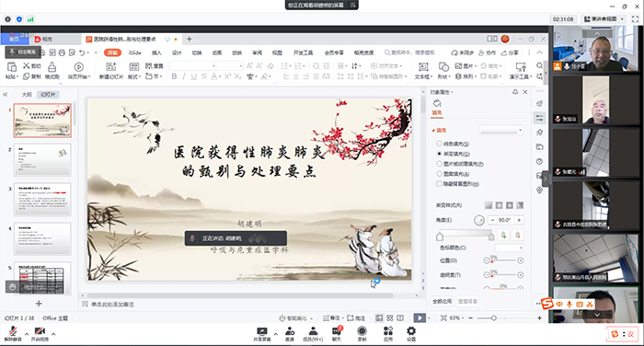Viewport: 644px width, 346px height.
Task: Toggle Bold formatting
Action: pyautogui.click(x=174, y=76)
